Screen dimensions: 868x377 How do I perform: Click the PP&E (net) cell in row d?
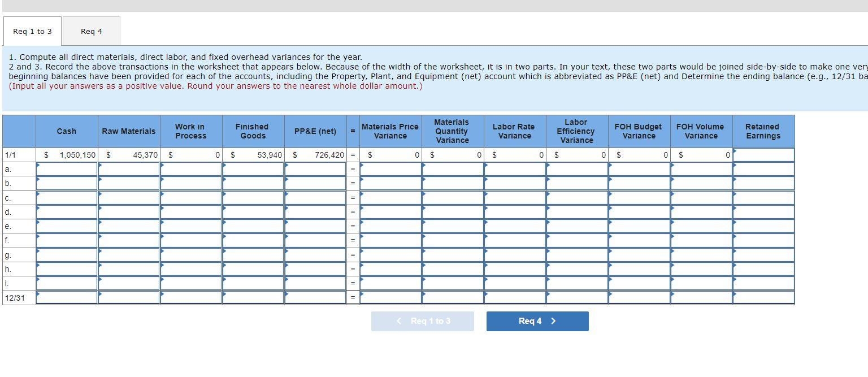315,212
